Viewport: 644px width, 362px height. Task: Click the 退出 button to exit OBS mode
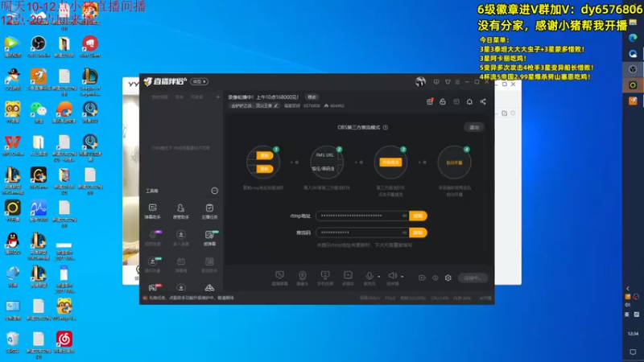point(474,127)
